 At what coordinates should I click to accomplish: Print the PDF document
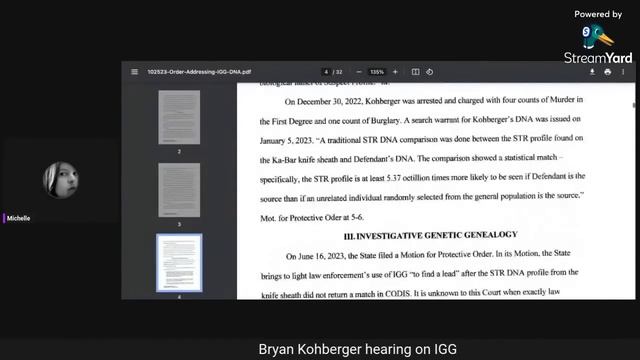point(608,72)
